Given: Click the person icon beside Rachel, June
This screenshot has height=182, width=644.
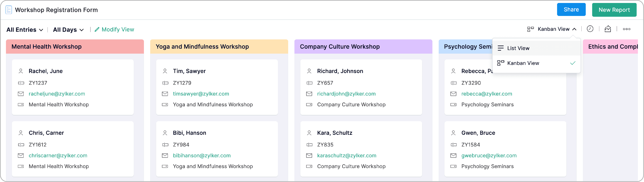Looking at the screenshot, I should 21,71.
